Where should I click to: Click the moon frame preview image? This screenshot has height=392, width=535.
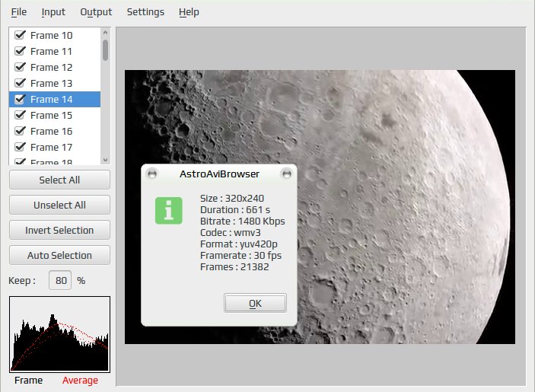click(320, 207)
